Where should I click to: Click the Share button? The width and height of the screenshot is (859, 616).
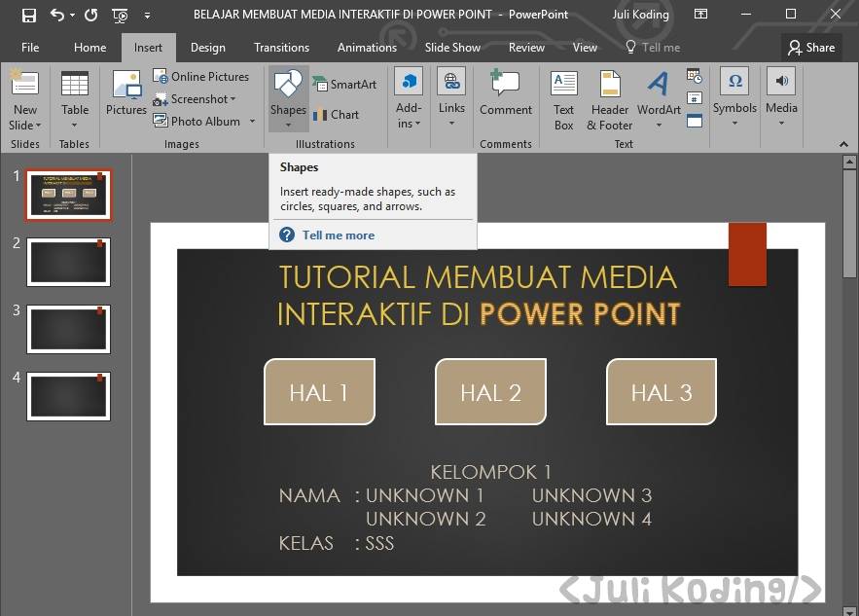[x=811, y=48]
